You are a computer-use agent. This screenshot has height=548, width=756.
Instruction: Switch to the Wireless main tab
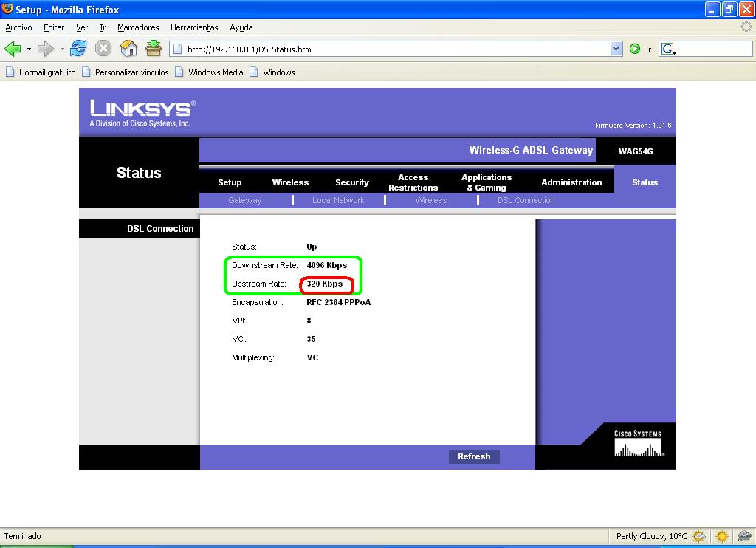click(290, 182)
